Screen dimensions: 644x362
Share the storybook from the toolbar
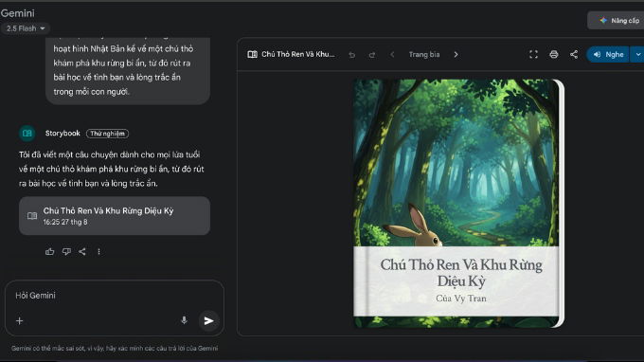pos(574,55)
